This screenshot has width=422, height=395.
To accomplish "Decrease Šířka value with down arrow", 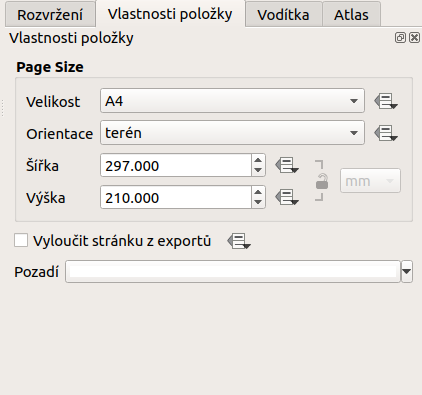I will pyautogui.click(x=258, y=170).
